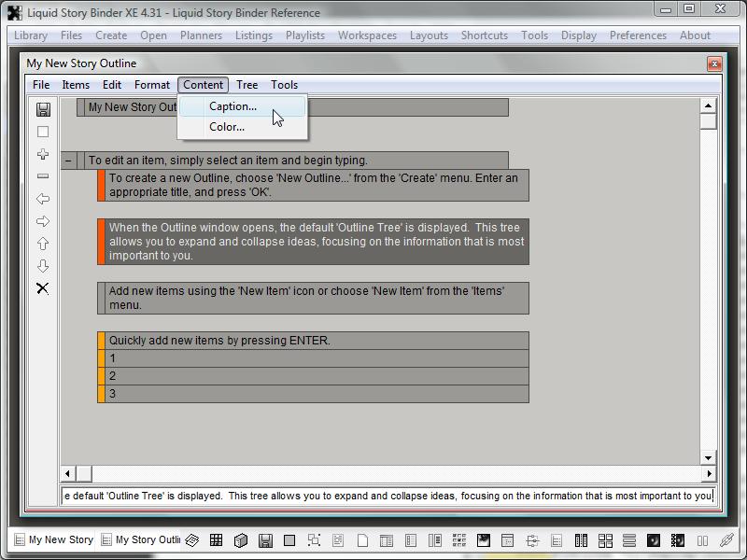Image resolution: width=747 pixels, height=560 pixels.
Task: Collapse the 'To edit an item' outline node
Action: pos(68,161)
